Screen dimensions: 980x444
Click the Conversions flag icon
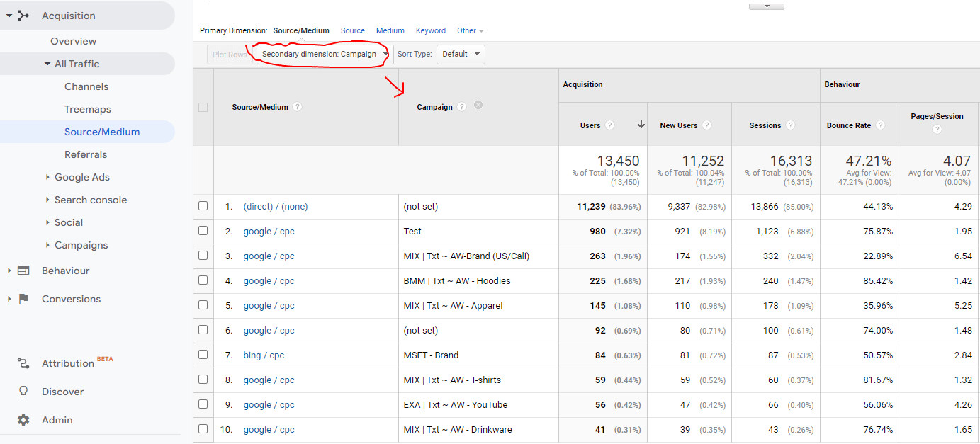click(23, 299)
